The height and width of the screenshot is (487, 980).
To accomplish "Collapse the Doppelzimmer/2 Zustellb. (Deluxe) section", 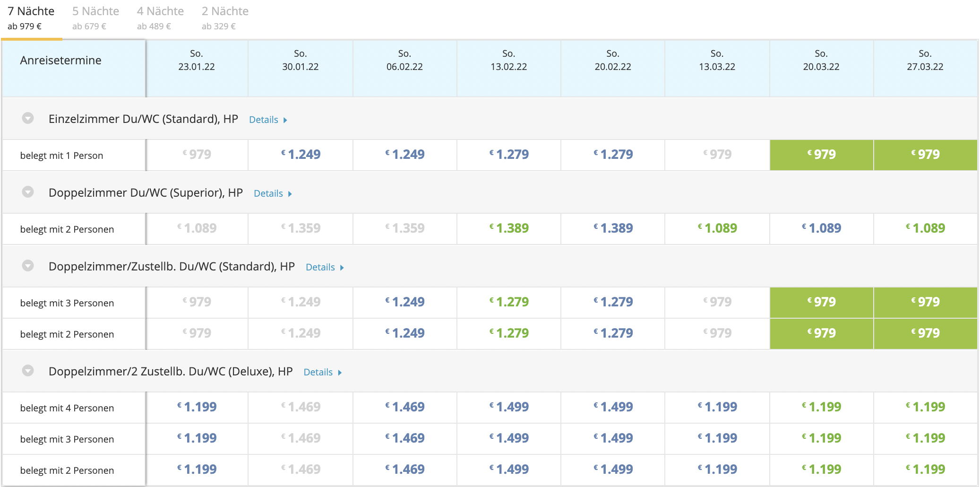I will [x=28, y=371].
